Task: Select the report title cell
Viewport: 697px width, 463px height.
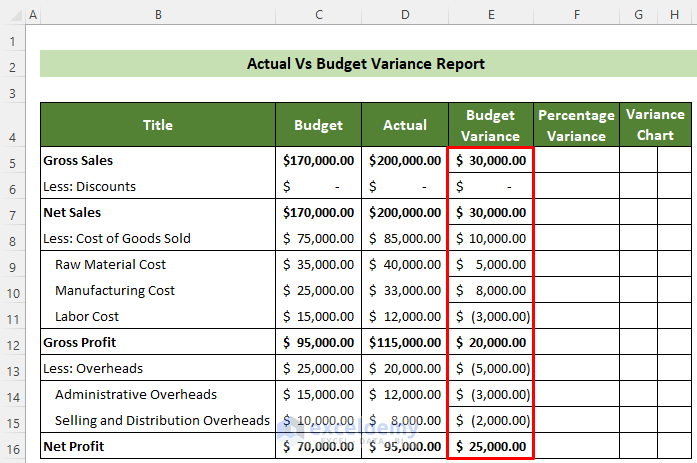Action: (x=365, y=64)
